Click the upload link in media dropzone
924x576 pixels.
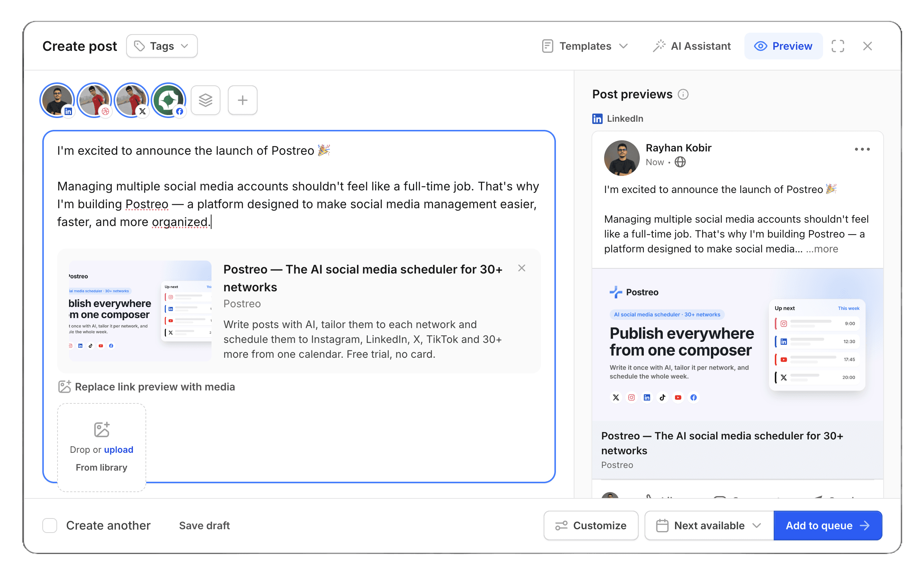(118, 449)
